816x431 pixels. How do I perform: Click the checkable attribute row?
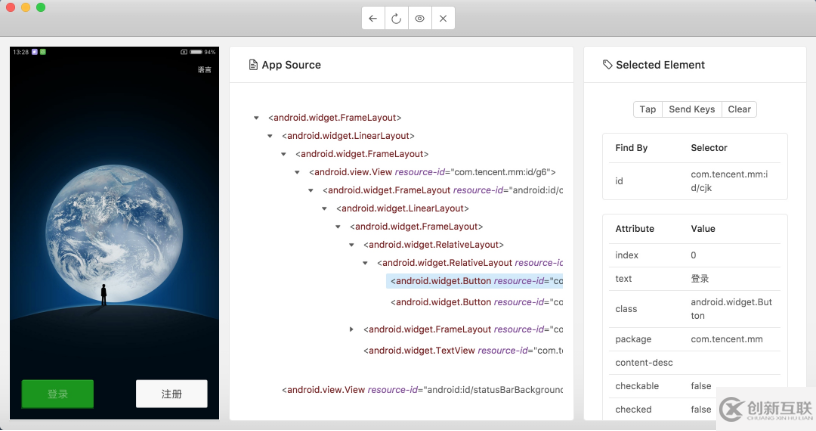[x=695, y=386]
